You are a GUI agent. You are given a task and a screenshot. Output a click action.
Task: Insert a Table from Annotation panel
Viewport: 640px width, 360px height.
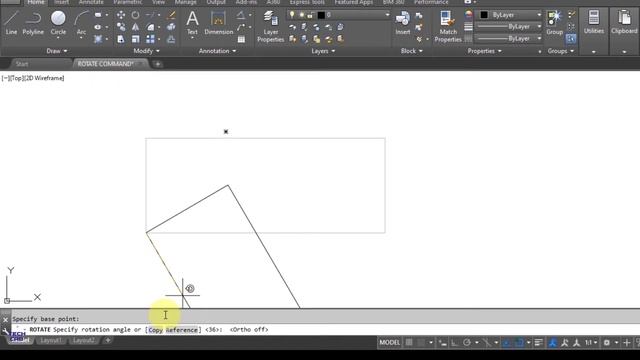(241, 39)
